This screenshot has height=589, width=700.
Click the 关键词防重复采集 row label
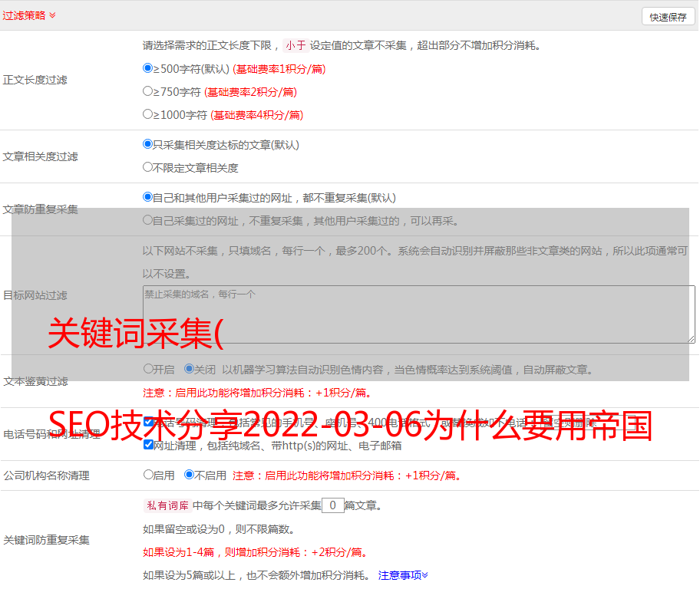coord(46,541)
